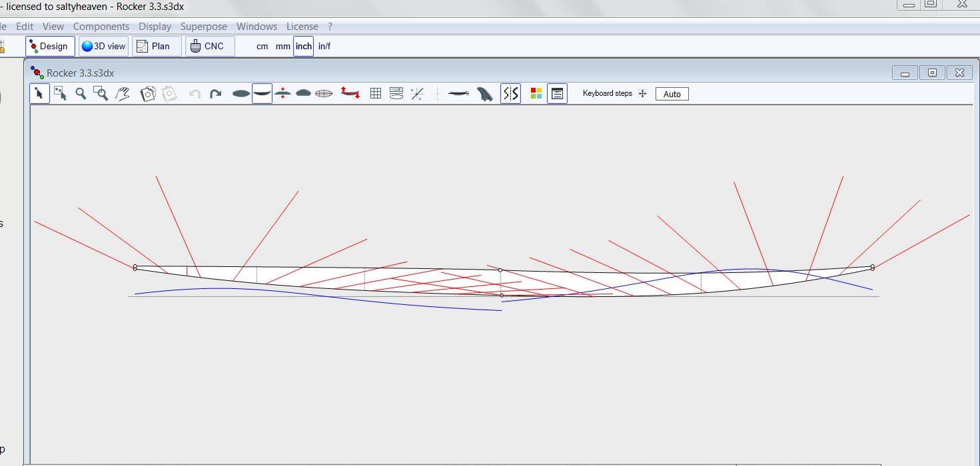
Task: Open the question mark help menu
Action: pyautogui.click(x=330, y=27)
